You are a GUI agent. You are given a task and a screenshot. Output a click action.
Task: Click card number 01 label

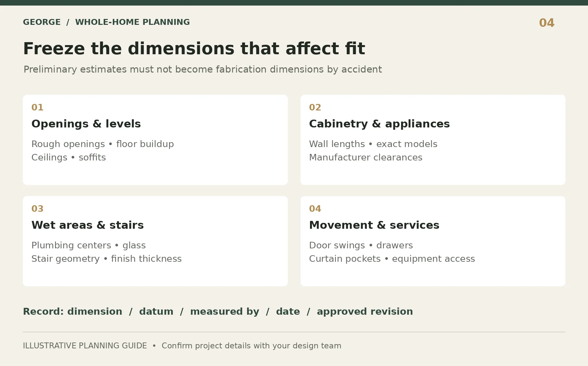click(x=37, y=108)
